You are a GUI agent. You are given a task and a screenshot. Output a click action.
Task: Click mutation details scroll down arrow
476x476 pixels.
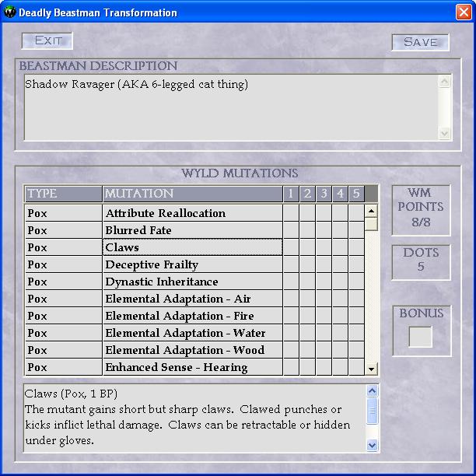pos(373,446)
